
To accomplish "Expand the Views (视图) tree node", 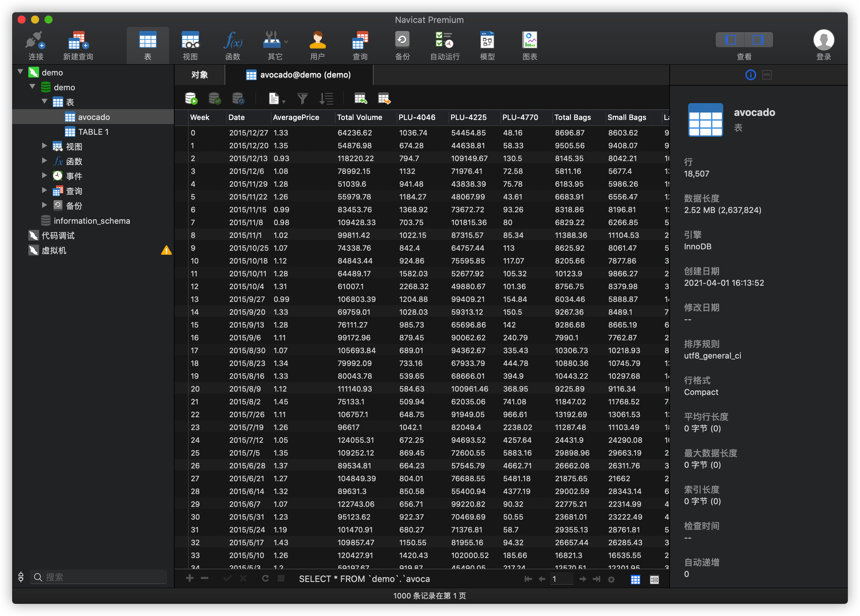I will [x=44, y=146].
